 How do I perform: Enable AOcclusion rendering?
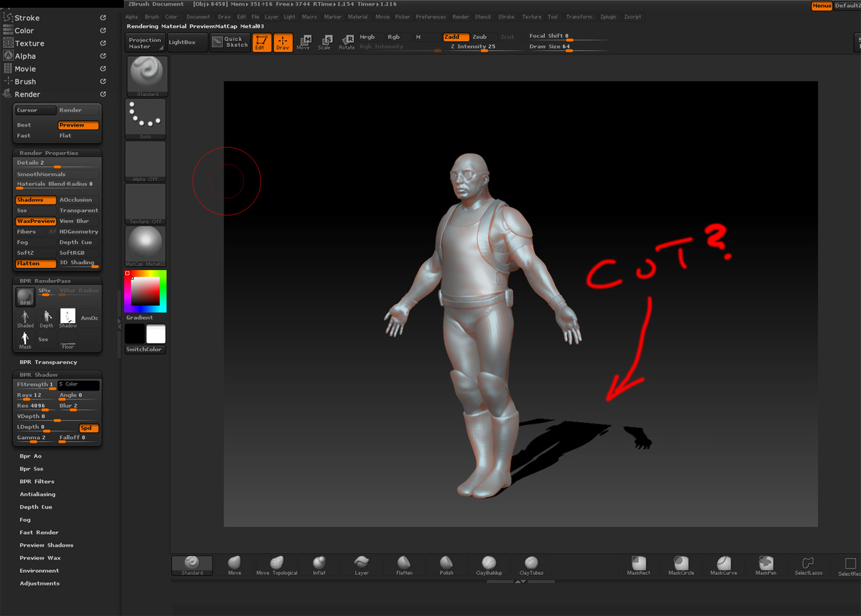[x=78, y=200]
